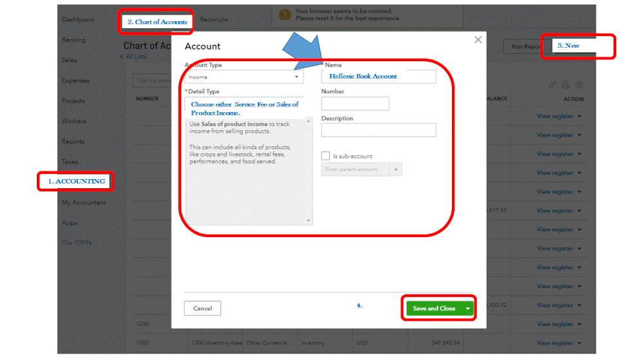Expand View register arrow for row 1300
Image resolution: width=644 pixels, height=362 pixels.
pyautogui.click(x=580, y=343)
